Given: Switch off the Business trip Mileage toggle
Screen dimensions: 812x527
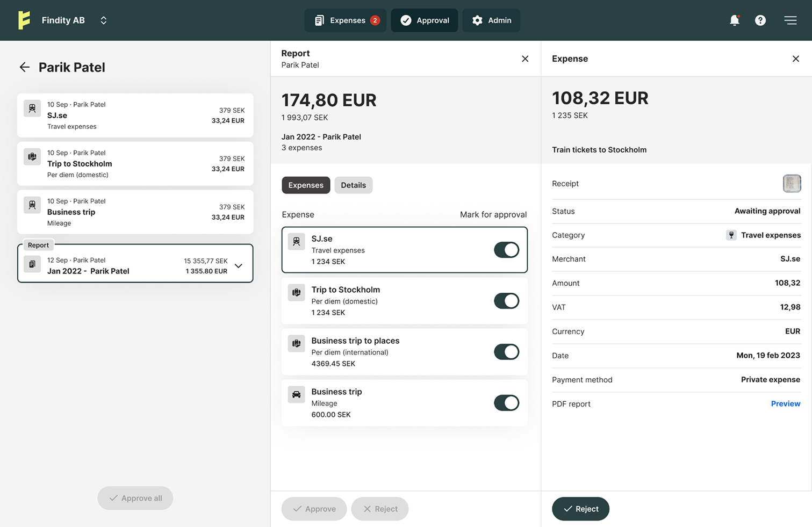Looking at the screenshot, I should 506,403.
